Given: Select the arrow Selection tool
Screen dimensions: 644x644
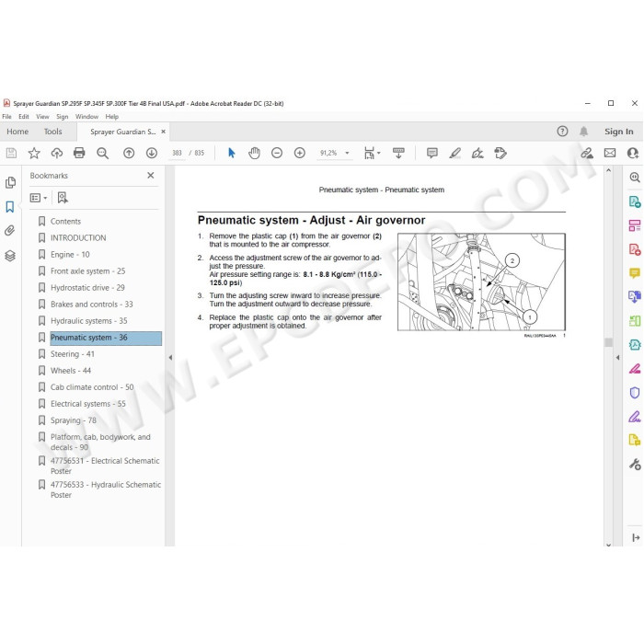Looking at the screenshot, I should point(232,154).
